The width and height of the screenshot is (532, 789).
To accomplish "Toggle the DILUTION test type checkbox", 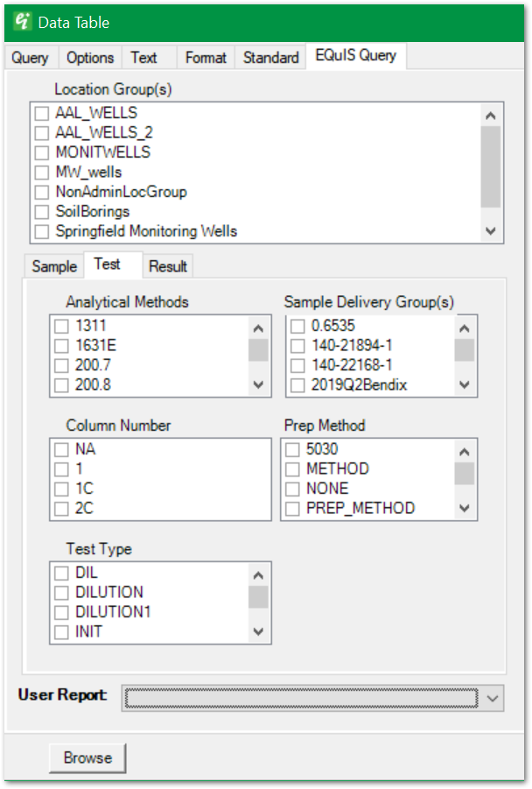I will [61, 593].
